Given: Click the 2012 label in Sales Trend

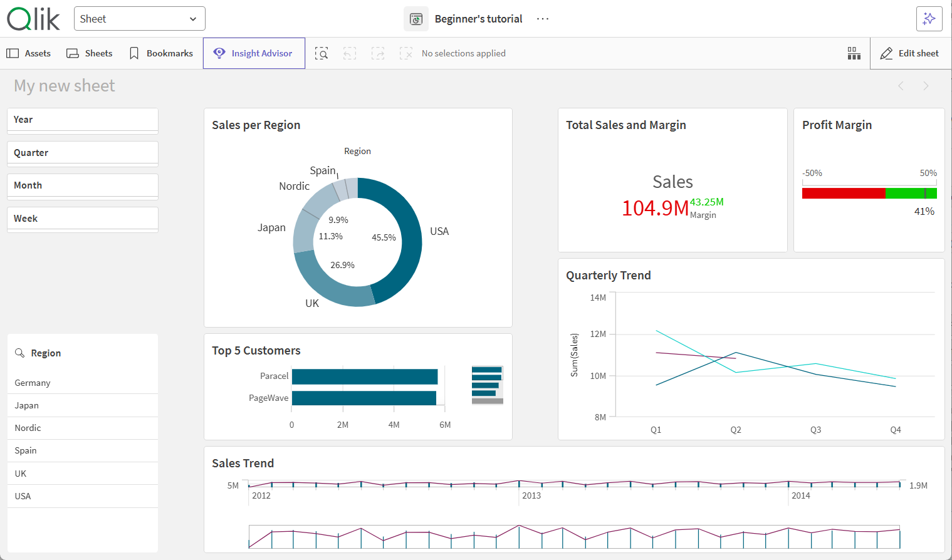Looking at the screenshot, I should point(261,495).
